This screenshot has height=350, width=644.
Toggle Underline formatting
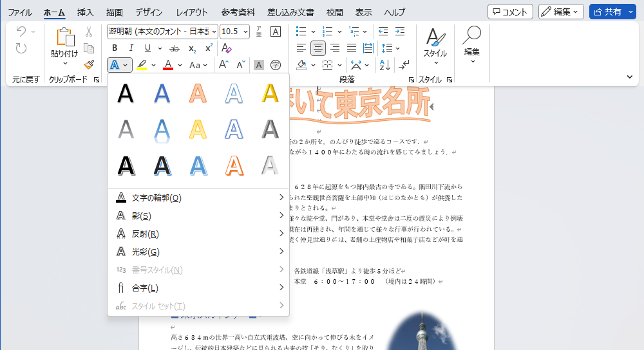(x=147, y=48)
